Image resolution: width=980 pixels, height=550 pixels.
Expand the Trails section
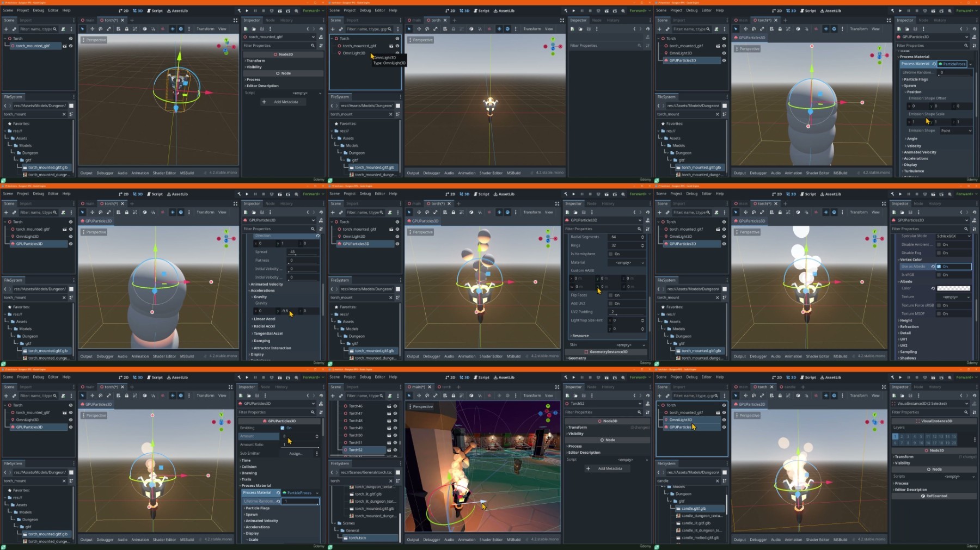pos(246,479)
